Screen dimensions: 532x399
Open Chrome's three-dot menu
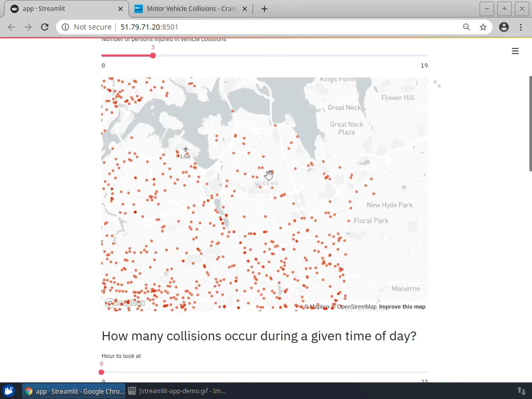point(521,27)
